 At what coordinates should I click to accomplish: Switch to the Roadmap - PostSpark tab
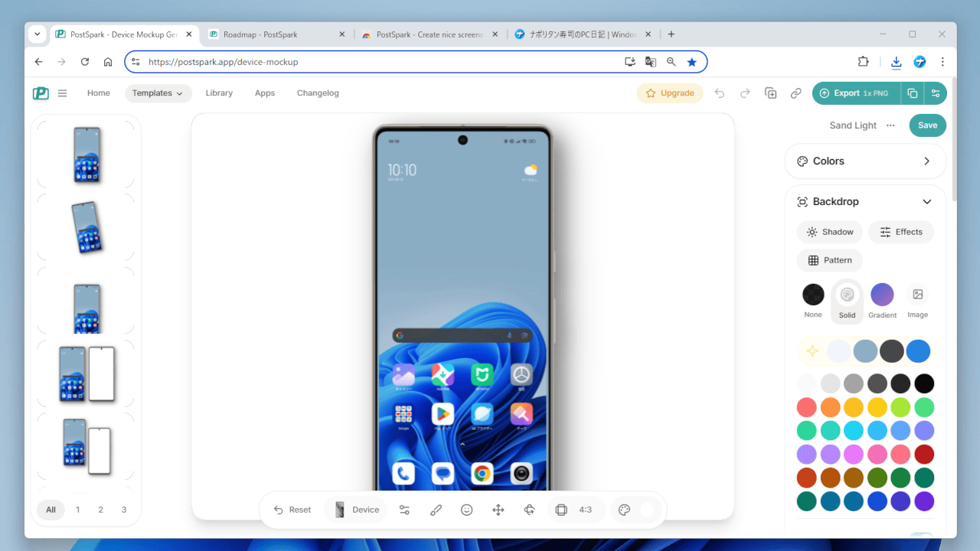[x=276, y=34]
